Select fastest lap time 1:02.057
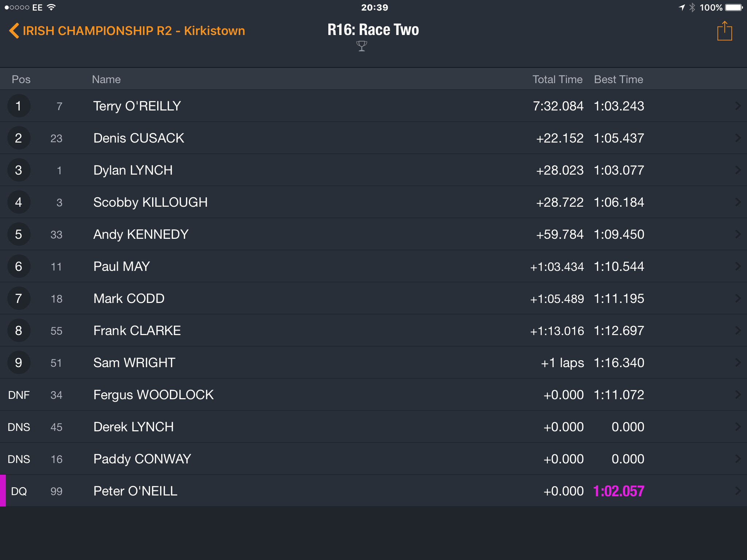This screenshot has height=560, width=747. tap(619, 491)
